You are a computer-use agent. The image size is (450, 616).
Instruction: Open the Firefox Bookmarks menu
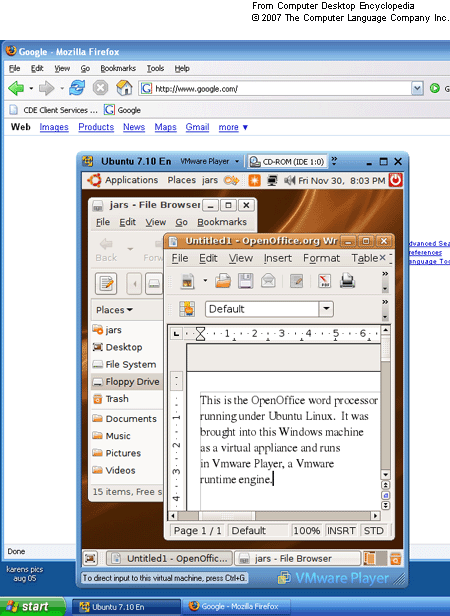(x=118, y=68)
